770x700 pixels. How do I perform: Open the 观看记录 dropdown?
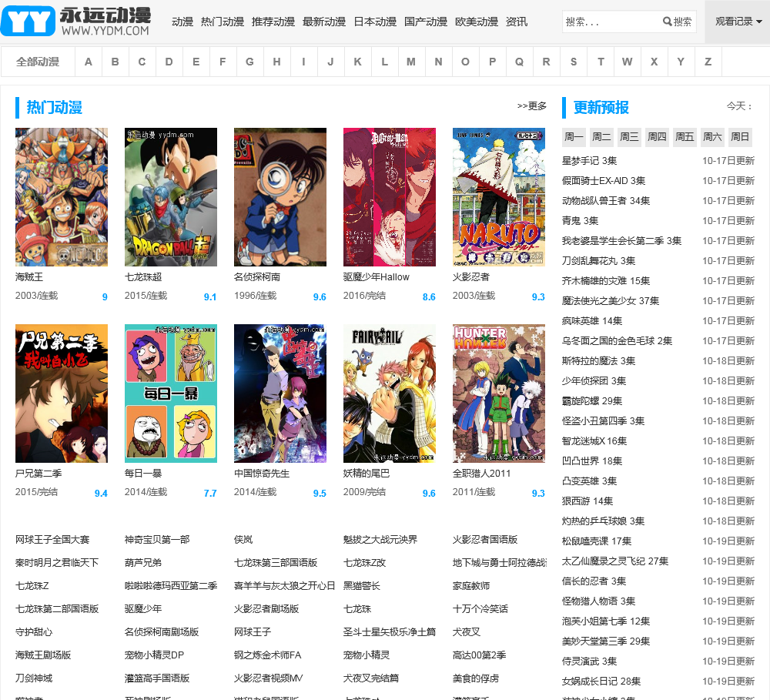tap(738, 22)
